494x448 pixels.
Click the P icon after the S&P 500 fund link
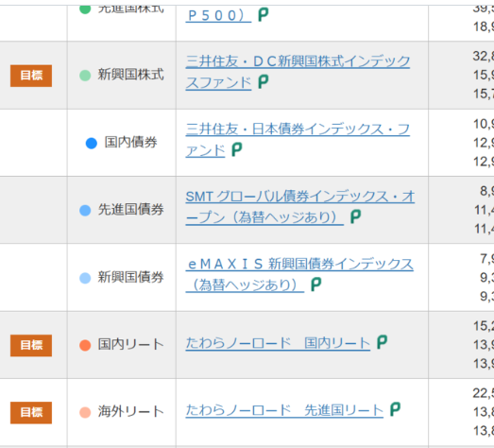click(264, 14)
